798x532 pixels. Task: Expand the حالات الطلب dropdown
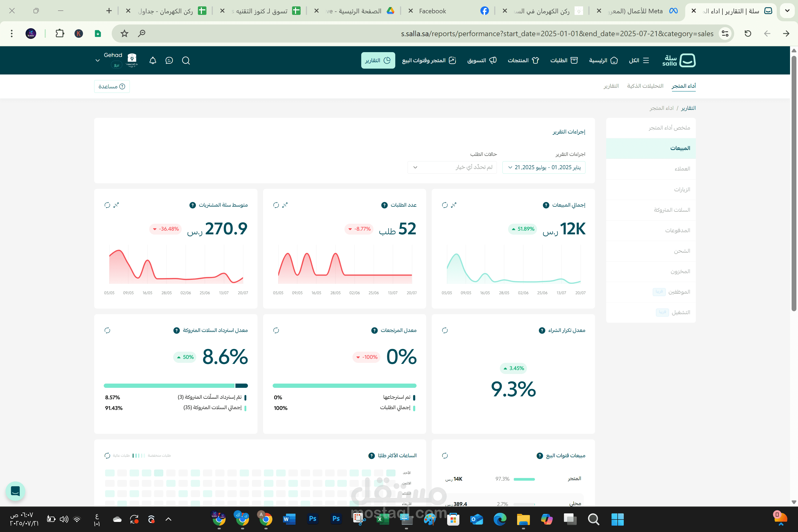452,167
